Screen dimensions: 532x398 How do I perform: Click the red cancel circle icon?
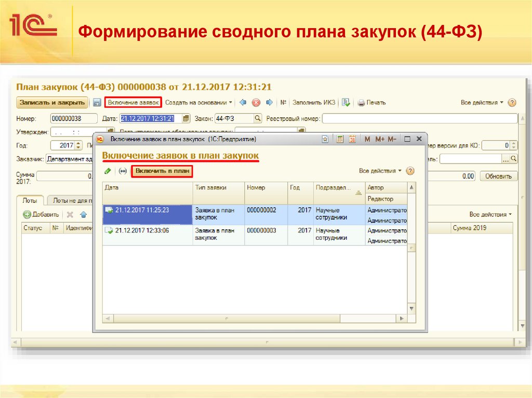255,103
